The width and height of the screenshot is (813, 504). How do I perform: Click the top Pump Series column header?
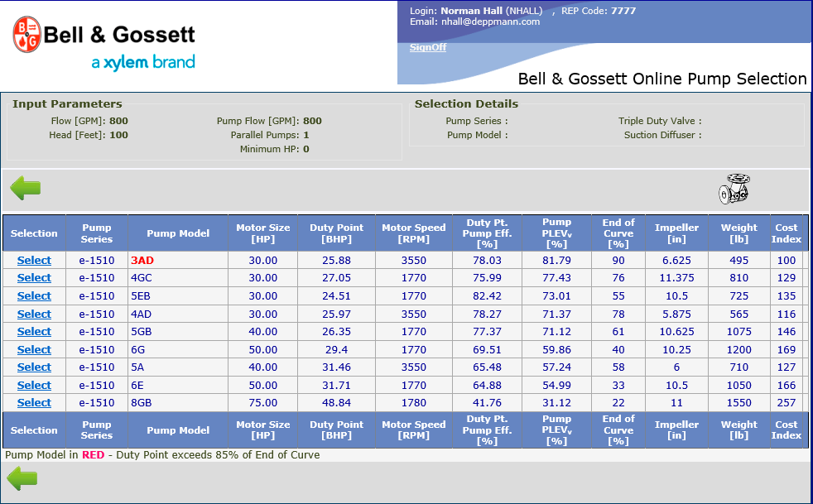(x=96, y=233)
